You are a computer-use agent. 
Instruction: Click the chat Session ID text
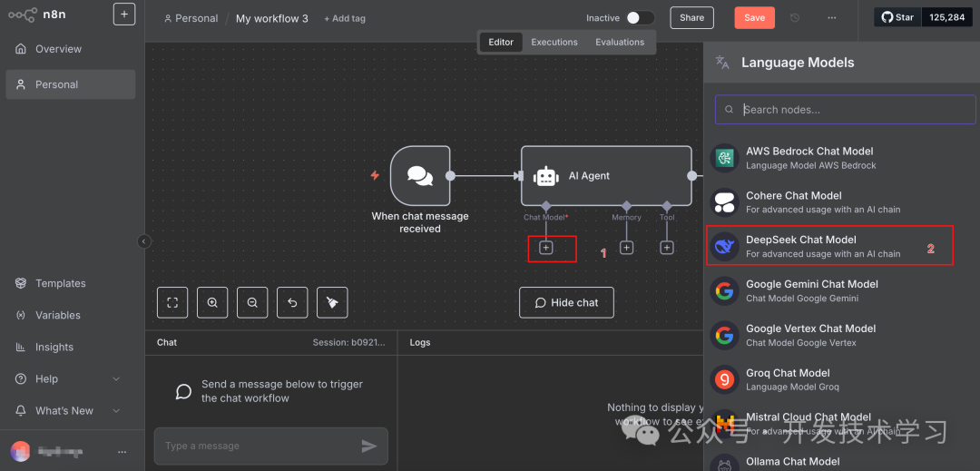coord(349,342)
